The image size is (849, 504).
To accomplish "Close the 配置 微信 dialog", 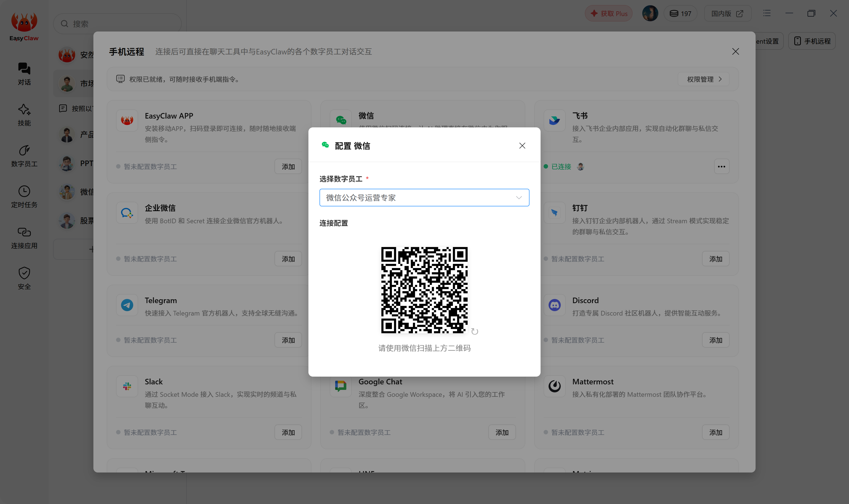I will tap(522, 146).
